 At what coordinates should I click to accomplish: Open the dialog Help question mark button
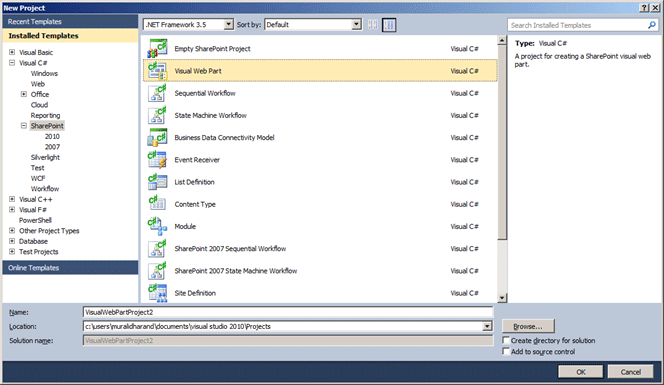point(644,8)
